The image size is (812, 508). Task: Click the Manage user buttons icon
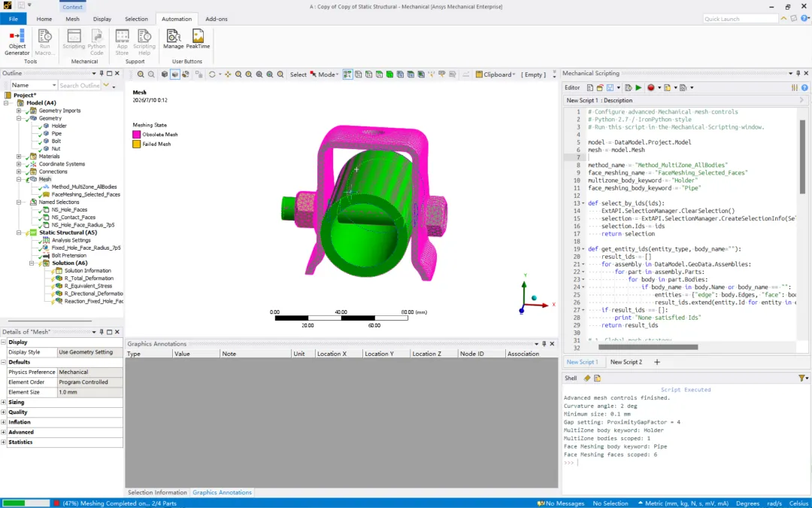pyautogui.click(x=174, y=39)
